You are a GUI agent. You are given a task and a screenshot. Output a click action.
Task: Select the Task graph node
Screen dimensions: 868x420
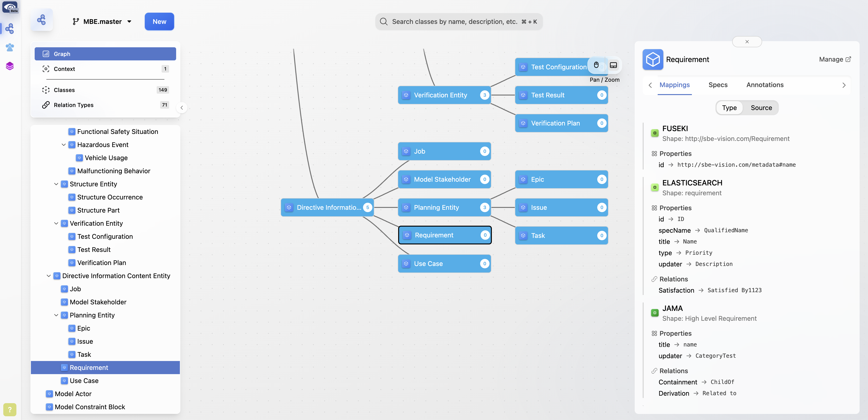[561, 236]
